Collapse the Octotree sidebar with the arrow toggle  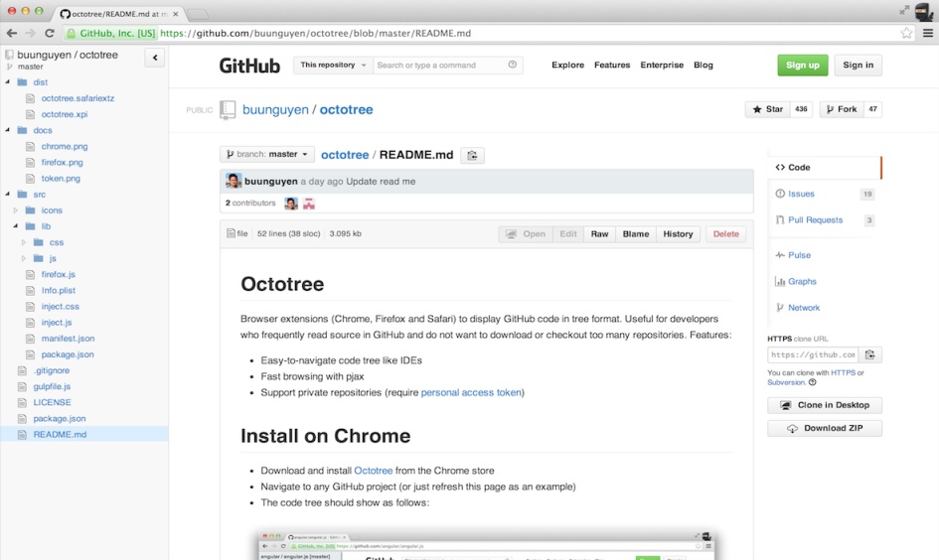[155, 59]
